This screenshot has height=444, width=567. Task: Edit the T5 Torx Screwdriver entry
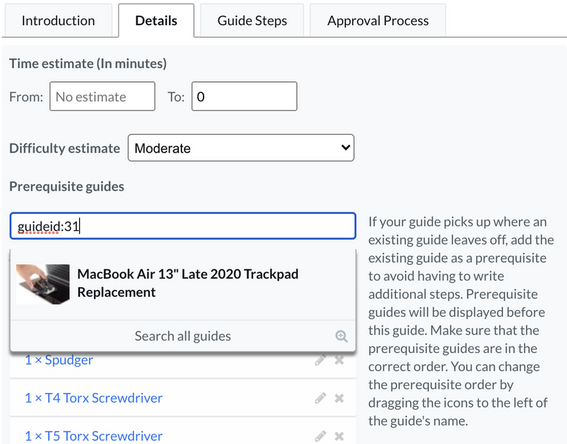point(320,436)
